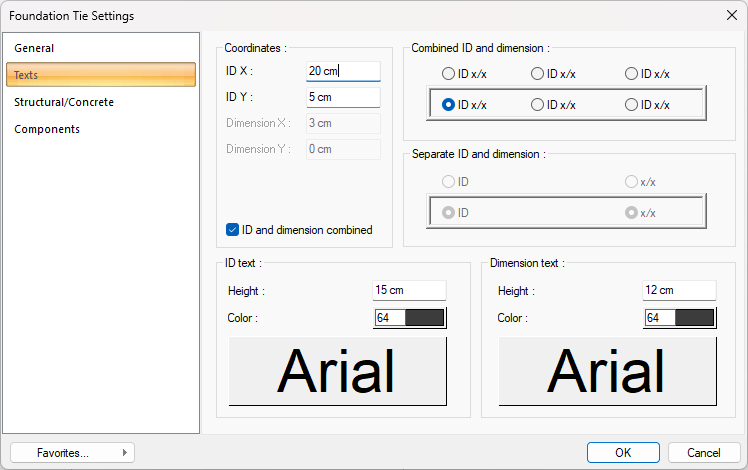Viewport: 748px width, 470px height.
Task: Expand the Favorites dropdown menu
Action: pos(72,453)
